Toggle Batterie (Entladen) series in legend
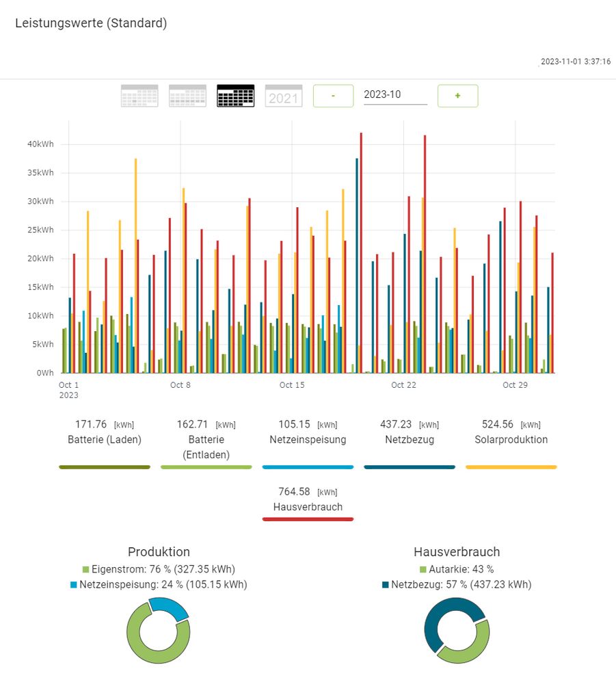Image resolution: width=616 pixels, height=684 pixels. tap(206, 447)
